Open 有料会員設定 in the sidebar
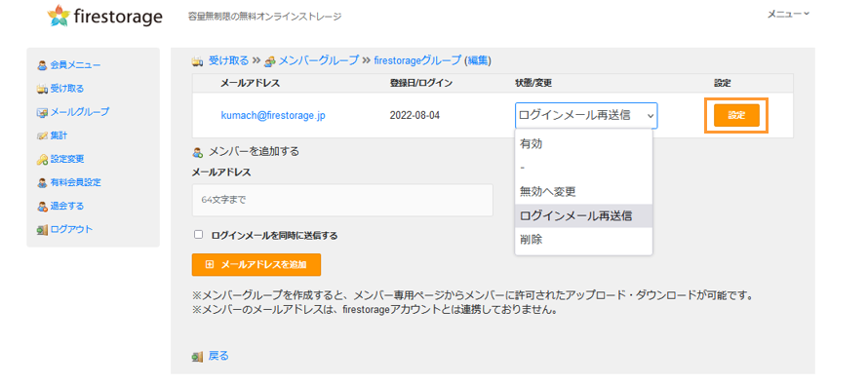This screenshot has height=385, width=868. pyautogui.click(x=75, y=182)
